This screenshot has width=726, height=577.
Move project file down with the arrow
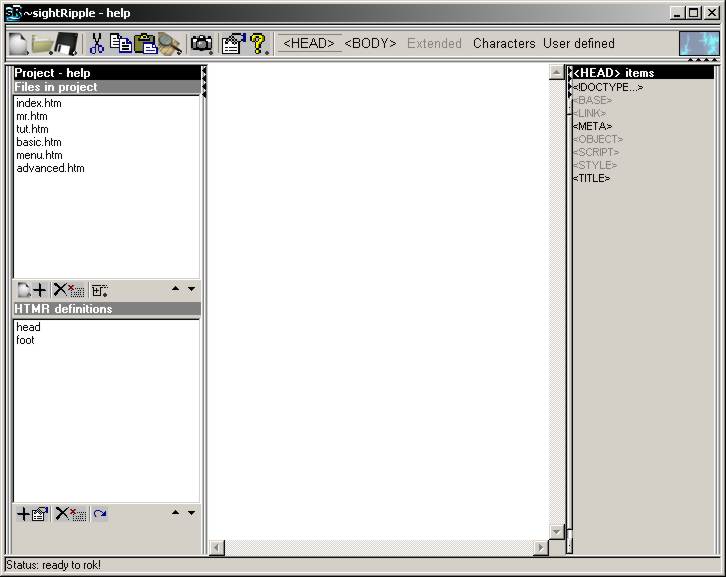click(x=191, y=288)
